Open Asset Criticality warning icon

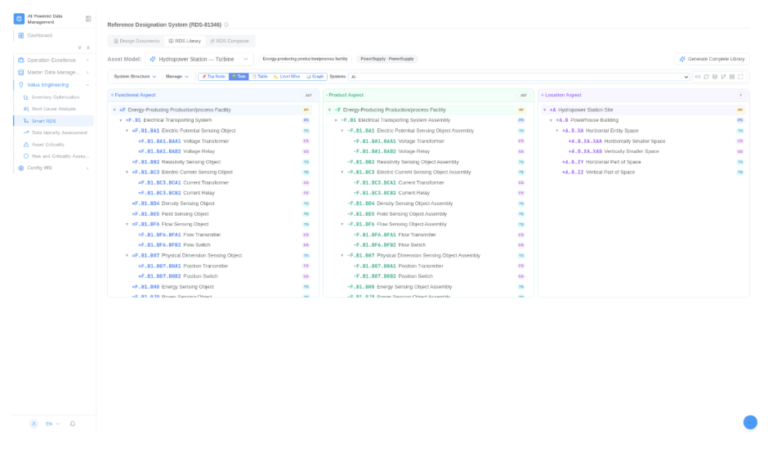point(26,144)
